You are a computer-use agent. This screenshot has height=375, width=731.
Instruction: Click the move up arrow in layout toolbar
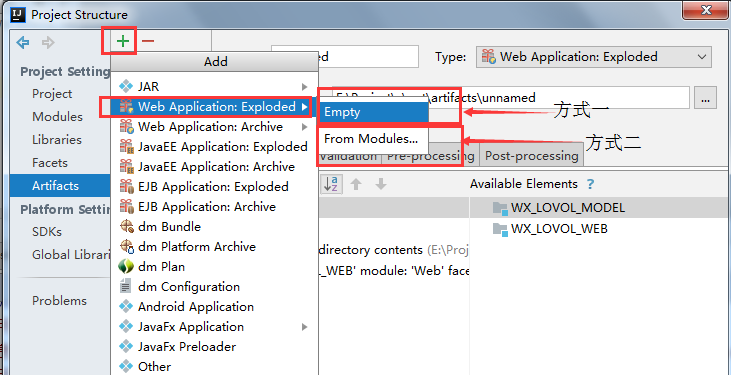tap(356, 184)
